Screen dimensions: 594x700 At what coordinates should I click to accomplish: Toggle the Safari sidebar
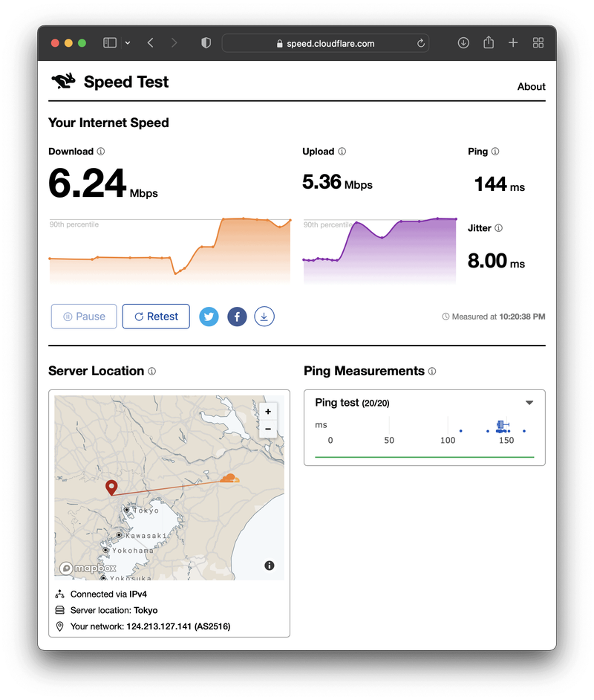(110, 43)
